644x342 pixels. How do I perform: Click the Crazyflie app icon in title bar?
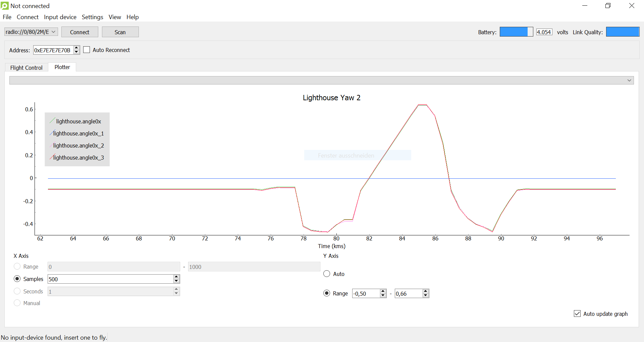point(5,6)
